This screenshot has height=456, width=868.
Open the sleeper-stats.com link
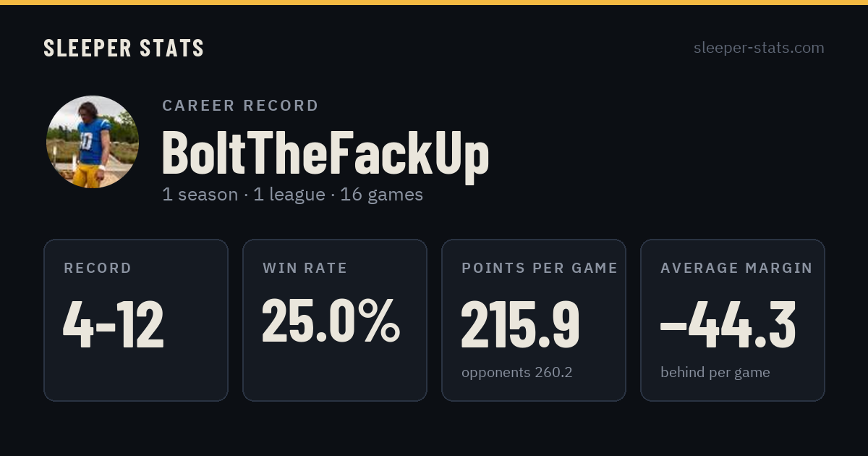pos(759,48)
